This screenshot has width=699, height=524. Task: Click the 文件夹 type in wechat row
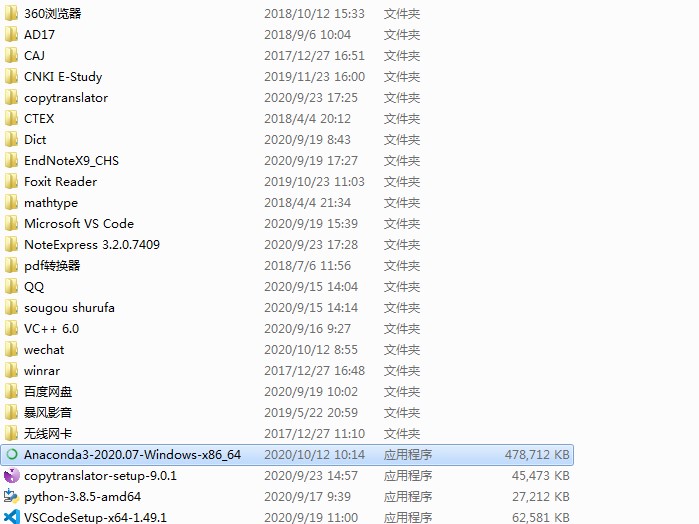coord(402,349)
